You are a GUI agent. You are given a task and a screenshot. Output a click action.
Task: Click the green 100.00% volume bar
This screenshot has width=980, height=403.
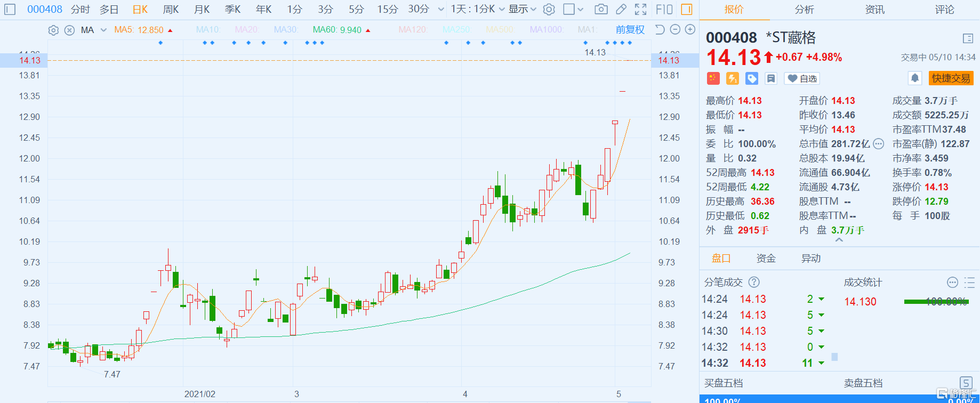(936, 302)
